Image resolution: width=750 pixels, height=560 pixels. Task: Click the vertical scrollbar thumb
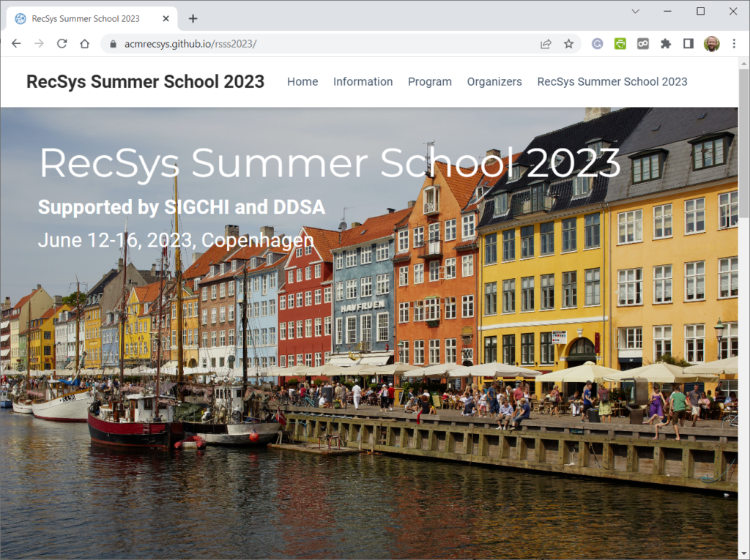click(744, 143)
